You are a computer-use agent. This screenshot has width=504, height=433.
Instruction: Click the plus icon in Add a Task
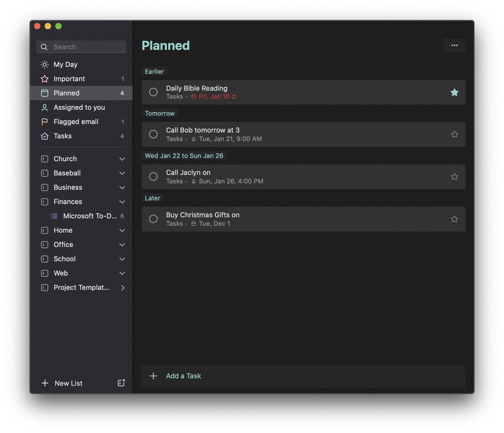[153, 376]
